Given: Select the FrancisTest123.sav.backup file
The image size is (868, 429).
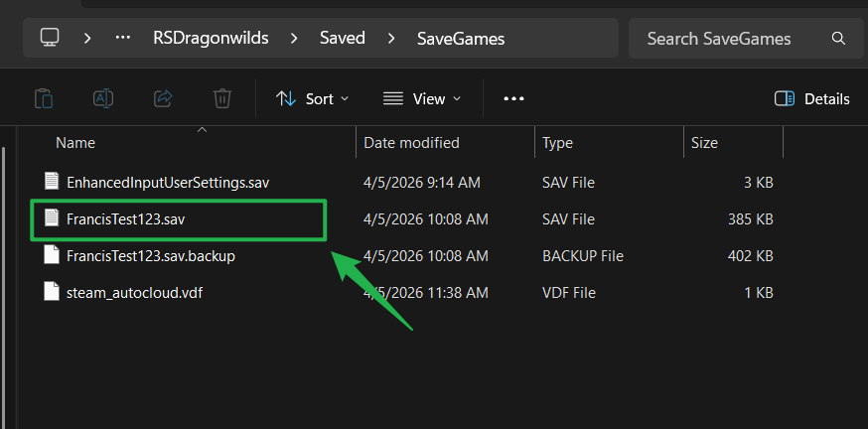Looking at the screenshot, I should click(150, 255).
